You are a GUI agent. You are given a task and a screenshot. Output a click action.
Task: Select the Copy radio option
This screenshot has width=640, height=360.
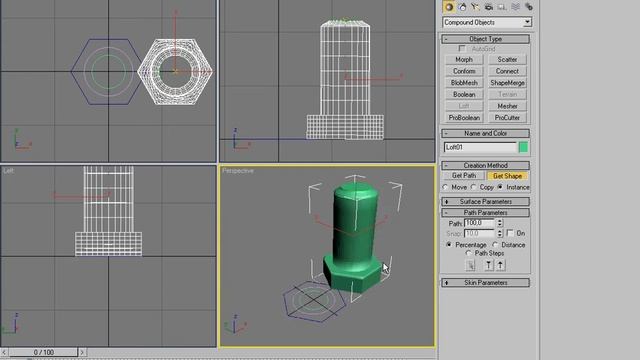pyautogui.click(x=473, y=187)
